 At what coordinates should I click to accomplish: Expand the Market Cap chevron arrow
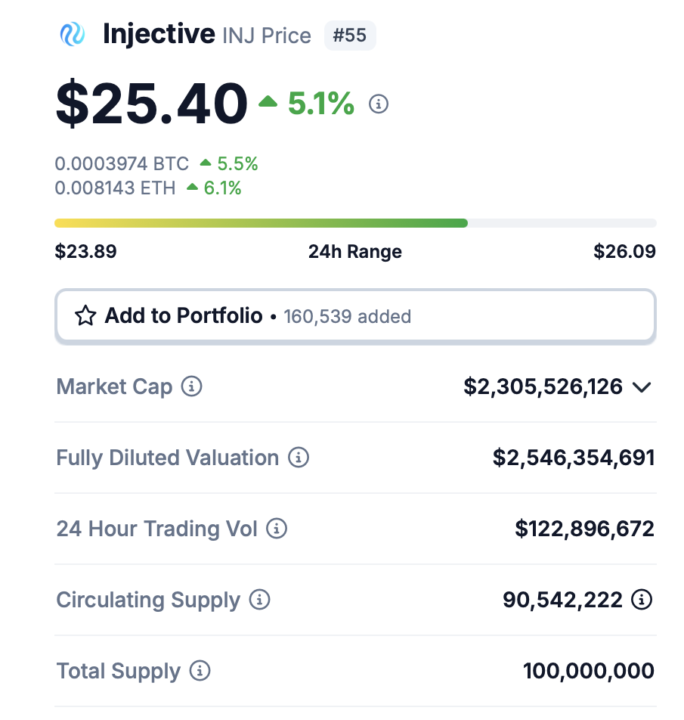[643, 387]
